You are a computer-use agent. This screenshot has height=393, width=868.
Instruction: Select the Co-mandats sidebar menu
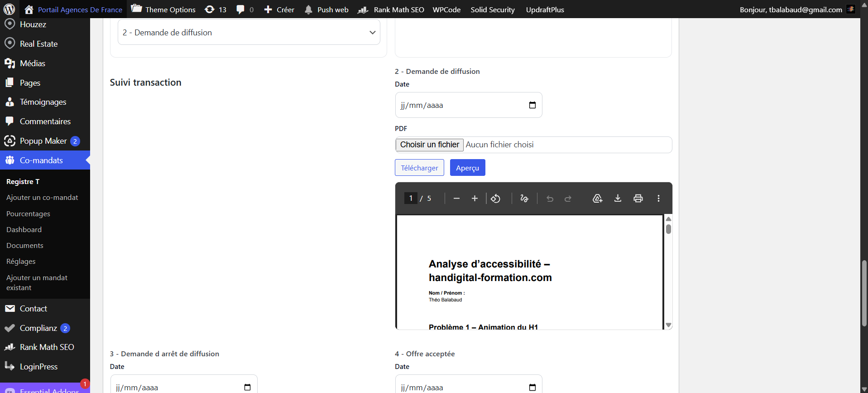(45, 160)
